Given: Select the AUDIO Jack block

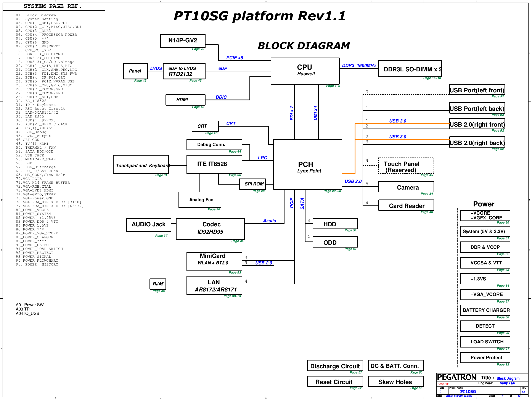Looking at the screenshot, I should (x=149, y=225).
